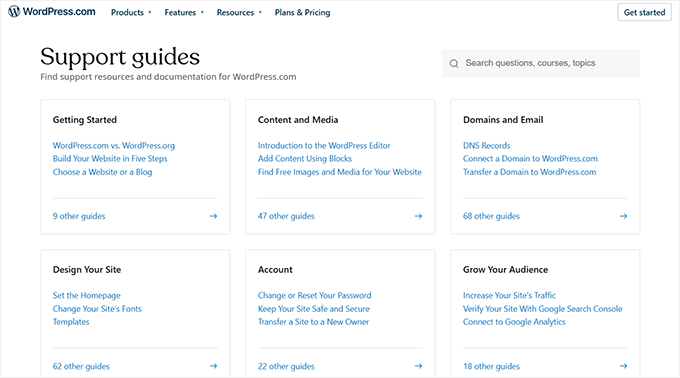The height and width of the screenshot is (378, 680).
Task: Open WordPress.com vs. WordPress.org guide
Action: tap(114, 146)
